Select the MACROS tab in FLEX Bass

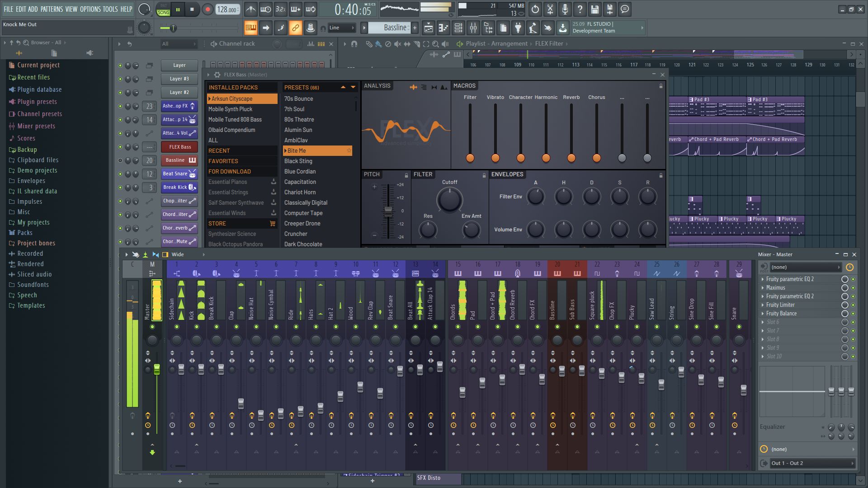464,85
